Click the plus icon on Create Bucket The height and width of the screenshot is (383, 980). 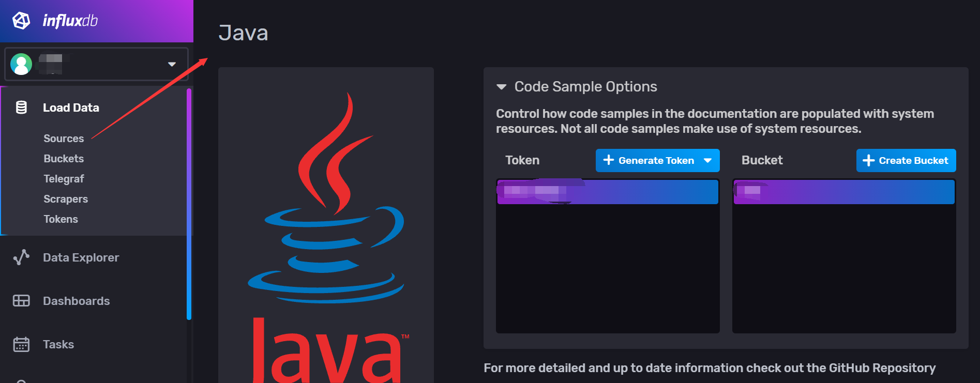[x=869, y=161]
